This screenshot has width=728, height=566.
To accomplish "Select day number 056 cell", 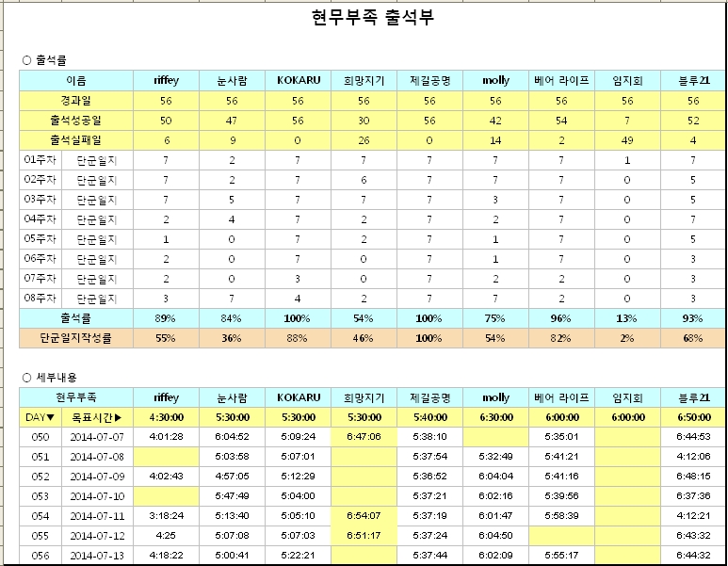I will tap(40, 555).
